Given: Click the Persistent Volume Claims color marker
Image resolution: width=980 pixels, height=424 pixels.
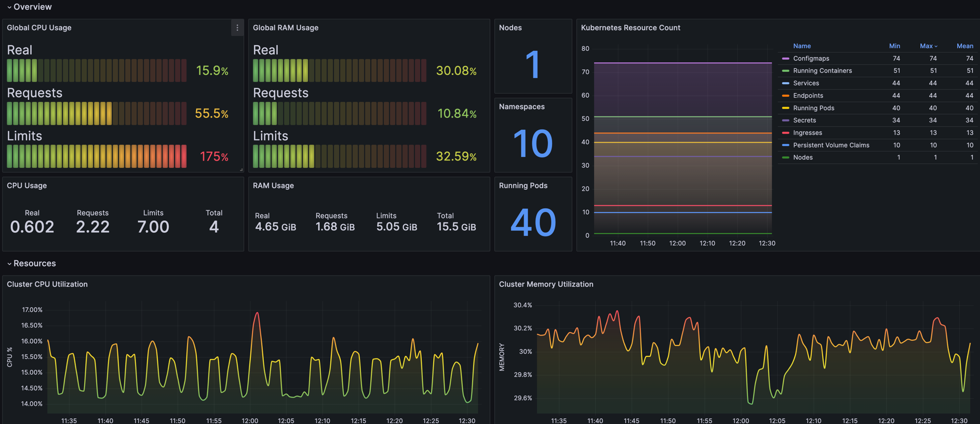Looking at the screenshot, I should point(785,145).
